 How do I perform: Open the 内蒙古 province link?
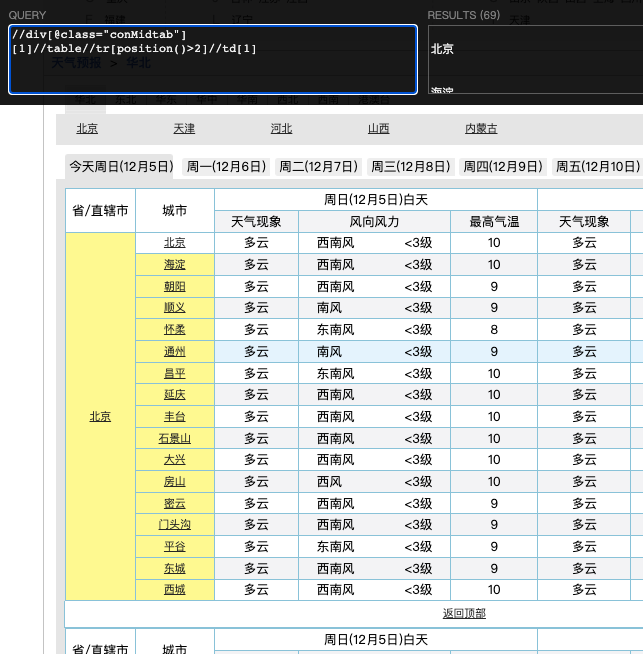pyautogui.click(x=481, y=128)
